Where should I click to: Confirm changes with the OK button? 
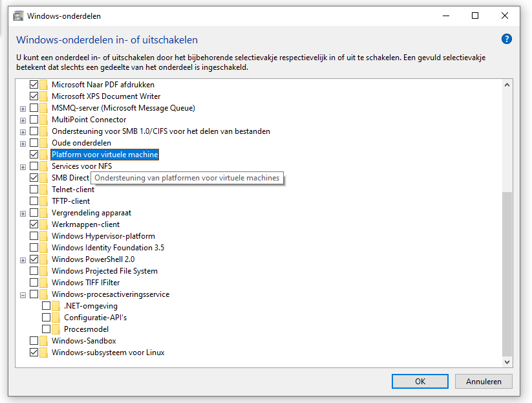[420, 381]
